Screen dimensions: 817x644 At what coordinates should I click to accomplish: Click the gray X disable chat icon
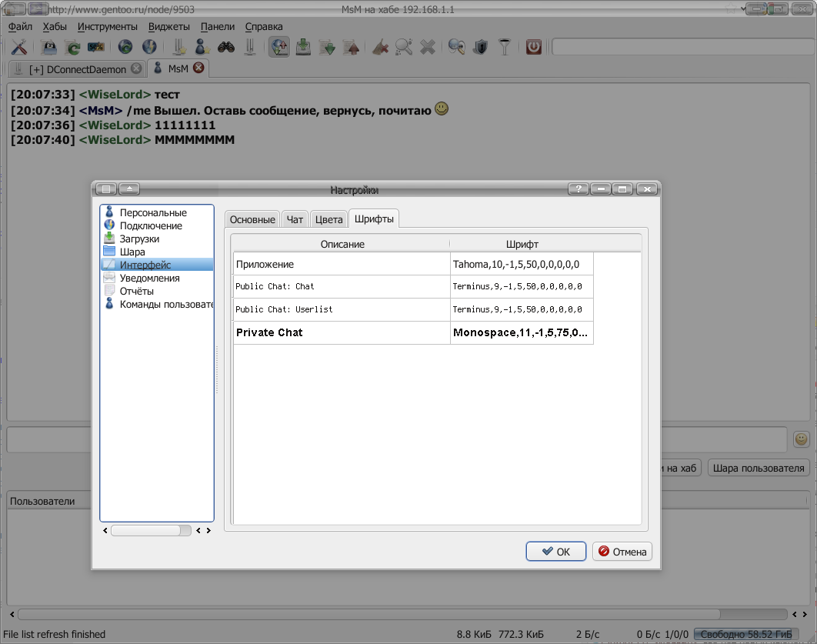(428, 47)
